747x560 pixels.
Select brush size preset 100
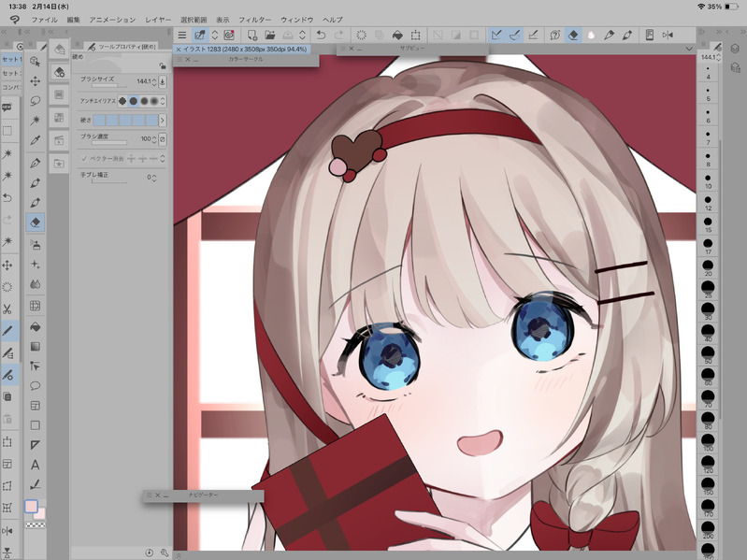tap(708, 442)
